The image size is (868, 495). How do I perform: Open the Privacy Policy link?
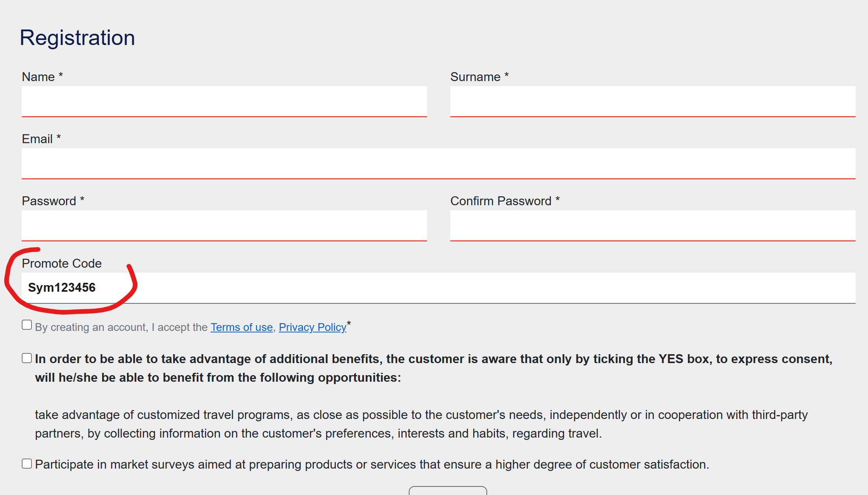pos(312,327)
